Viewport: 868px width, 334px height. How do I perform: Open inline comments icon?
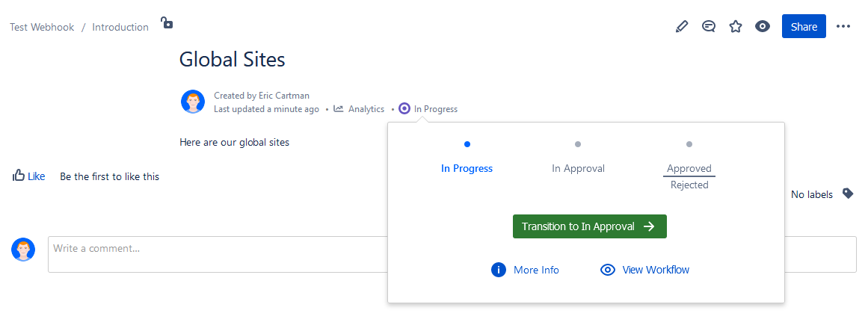tap(709, 27)
